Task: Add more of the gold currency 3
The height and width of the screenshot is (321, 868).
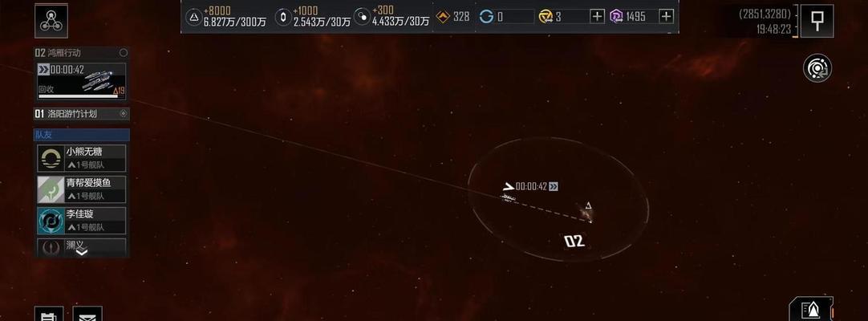Action: click(x=597, y=17)
